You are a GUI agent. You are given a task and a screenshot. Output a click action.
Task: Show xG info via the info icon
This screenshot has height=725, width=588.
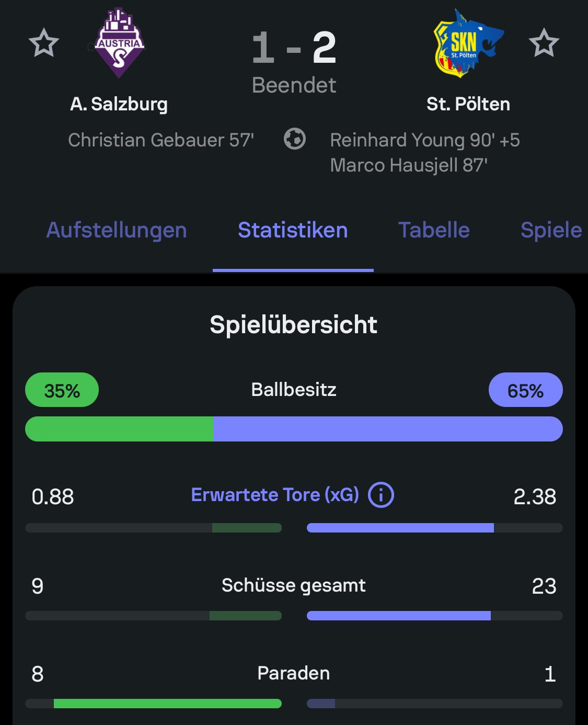pos(381,495)
